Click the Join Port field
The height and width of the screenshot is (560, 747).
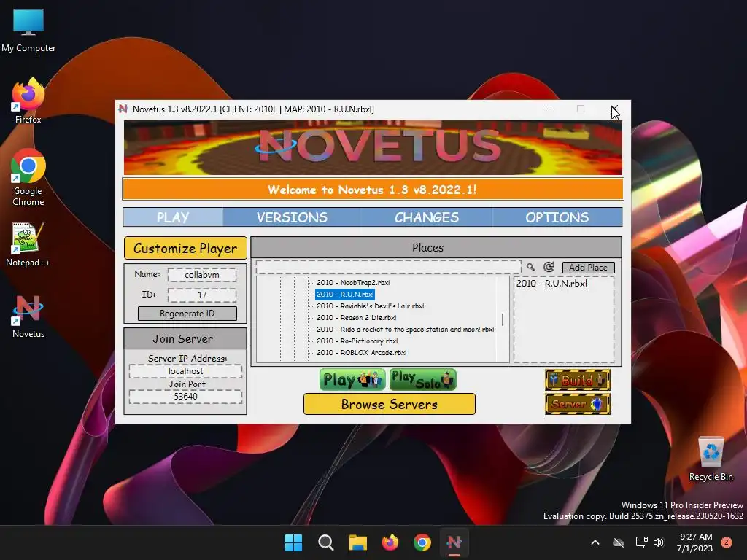(x=185, y=397)
